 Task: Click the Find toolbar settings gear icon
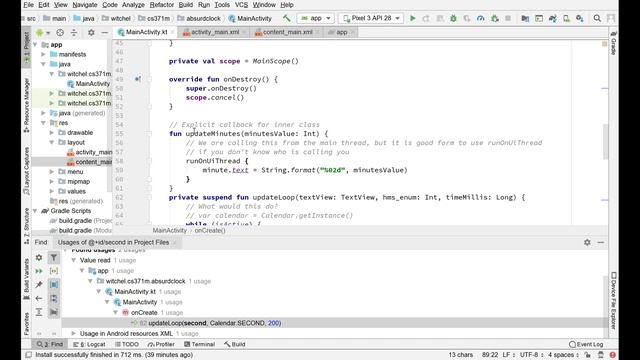coord(39,258)
